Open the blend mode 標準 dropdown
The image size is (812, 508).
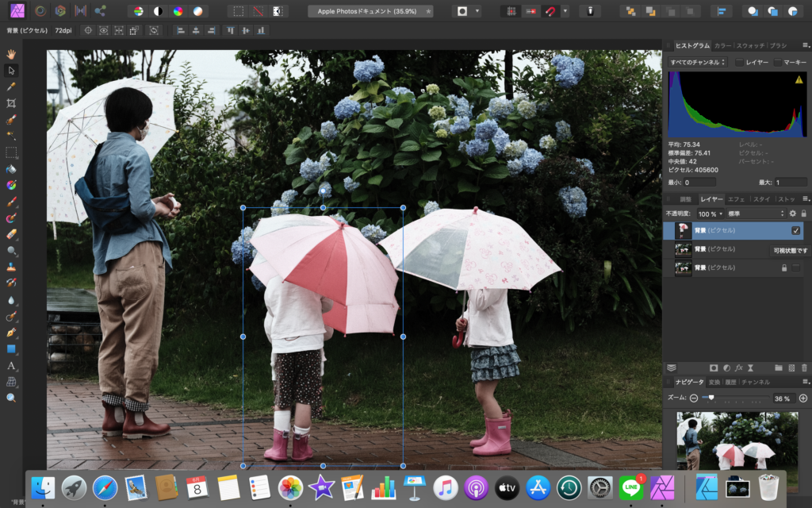[x=756, y=213]
